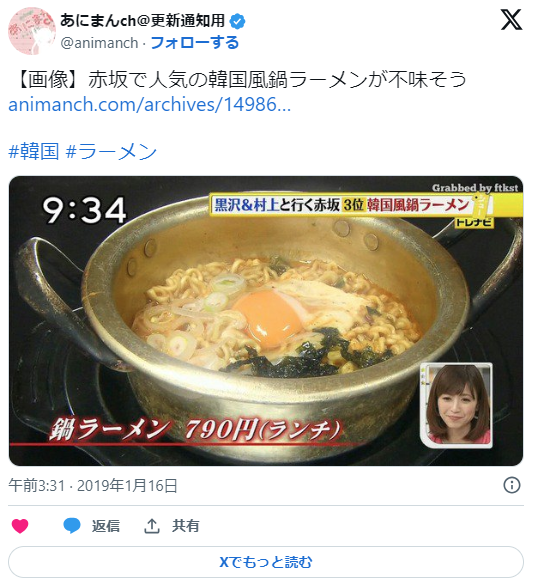Click the Xでもっと読む button
This screenshot has height=586, width=534.
(266, 562)
